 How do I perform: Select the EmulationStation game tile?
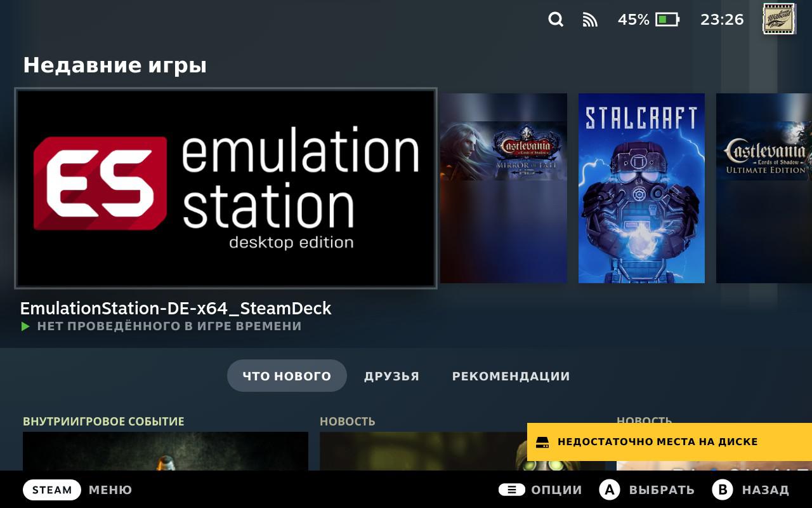pos(226,188)
